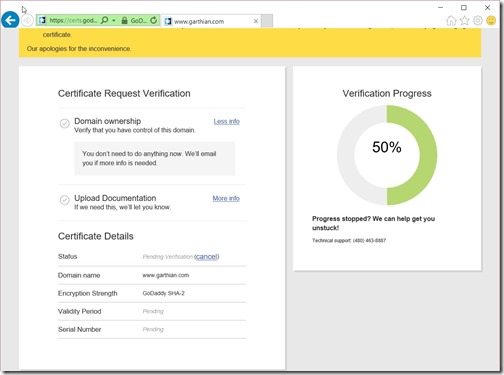Click the 'Pending' Serial Number value

[153, 329]
